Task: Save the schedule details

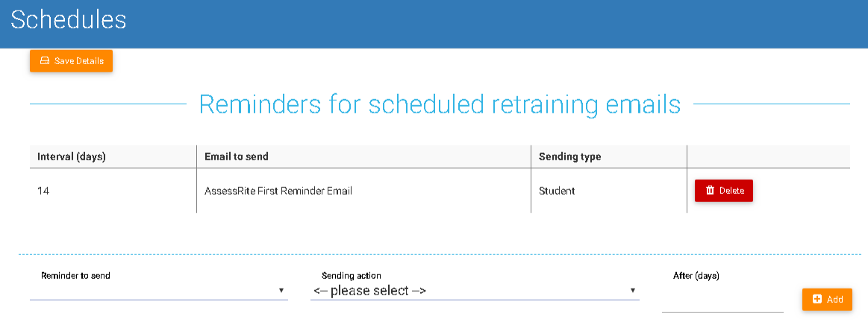Action: pos(71,60)
